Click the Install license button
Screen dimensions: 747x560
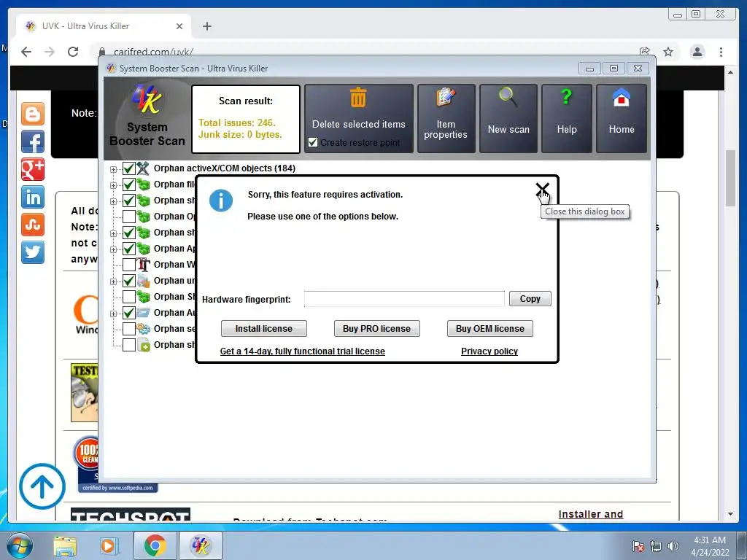263,329
